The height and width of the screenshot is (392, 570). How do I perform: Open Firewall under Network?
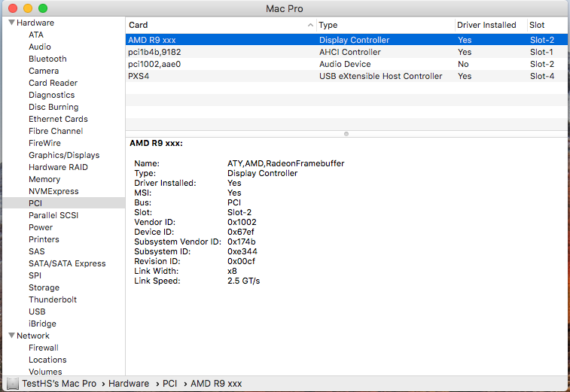43,348
